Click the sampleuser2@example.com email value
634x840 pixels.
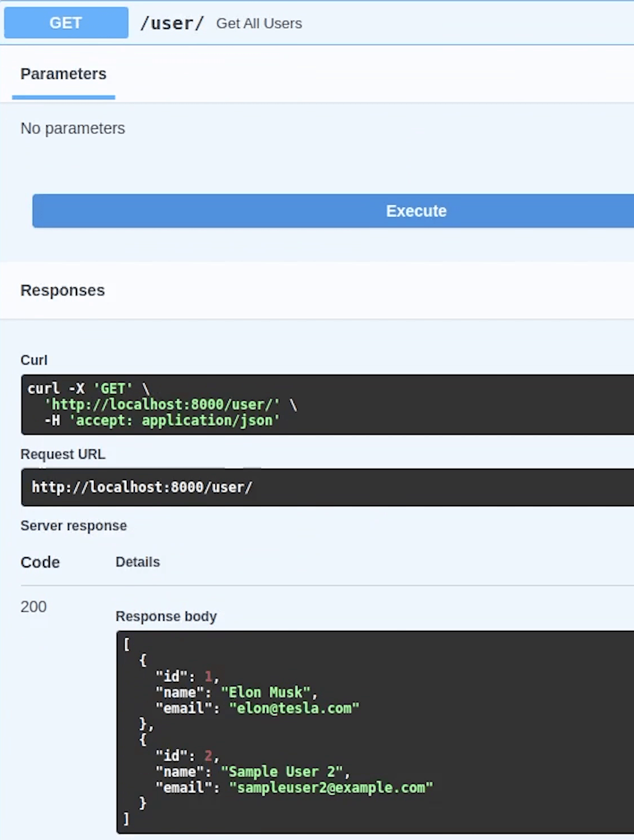[x=331, y=788]
